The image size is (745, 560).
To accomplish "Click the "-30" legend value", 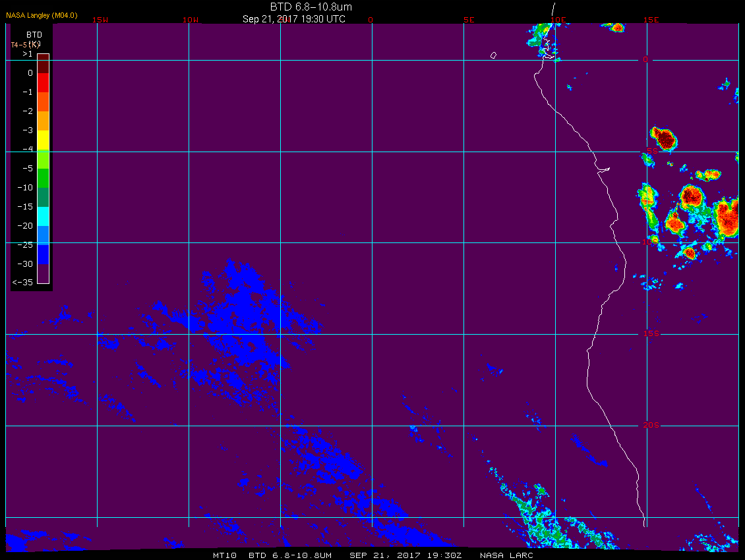I will 25,264.
